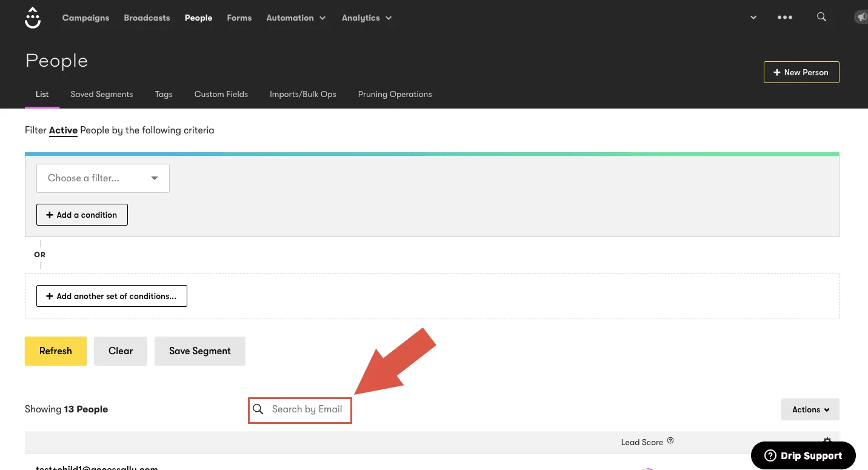Focus the Search by Email field

point(307,409)
